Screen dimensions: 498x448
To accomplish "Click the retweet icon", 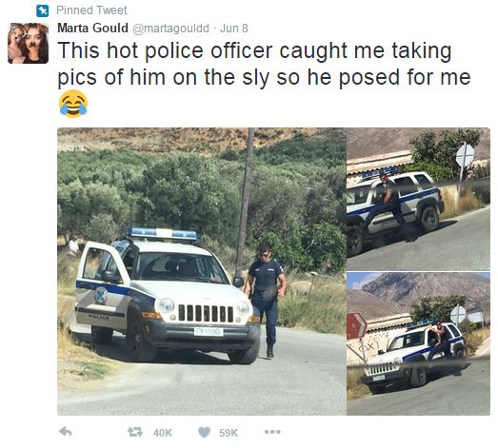I will (x=135, y=432).
